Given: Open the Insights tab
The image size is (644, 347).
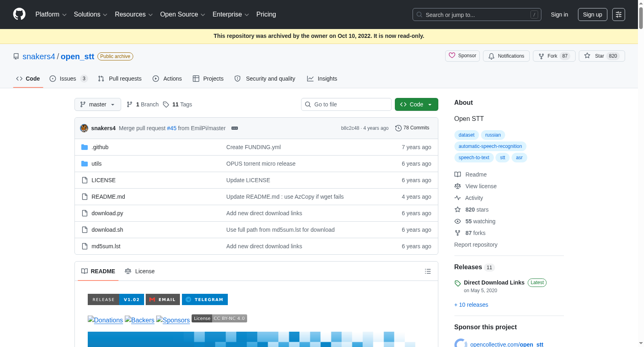Looking at the screenshot, I should [322, 79].
